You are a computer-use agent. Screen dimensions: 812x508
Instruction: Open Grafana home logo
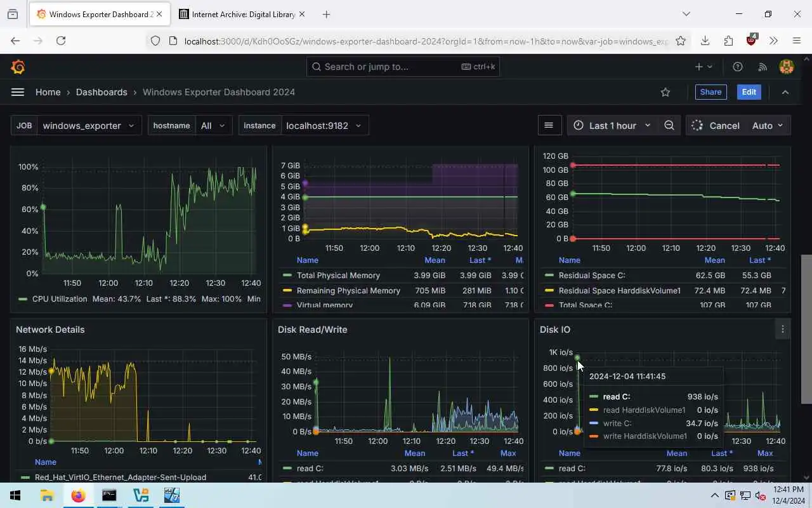pyautogui.click(x=18, y=67)
